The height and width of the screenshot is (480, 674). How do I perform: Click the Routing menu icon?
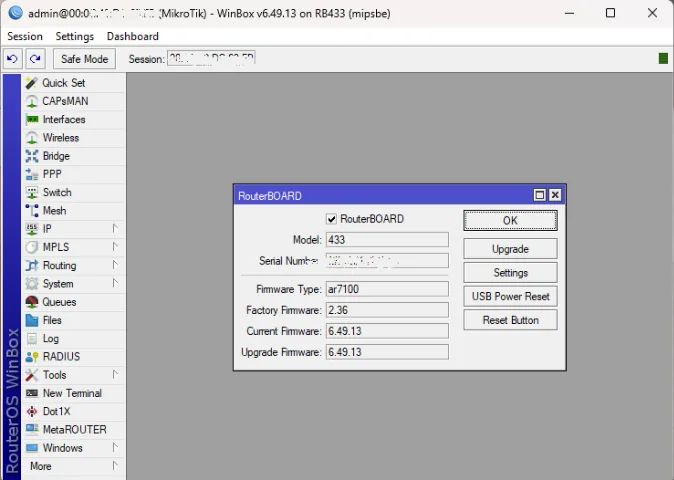31,266
